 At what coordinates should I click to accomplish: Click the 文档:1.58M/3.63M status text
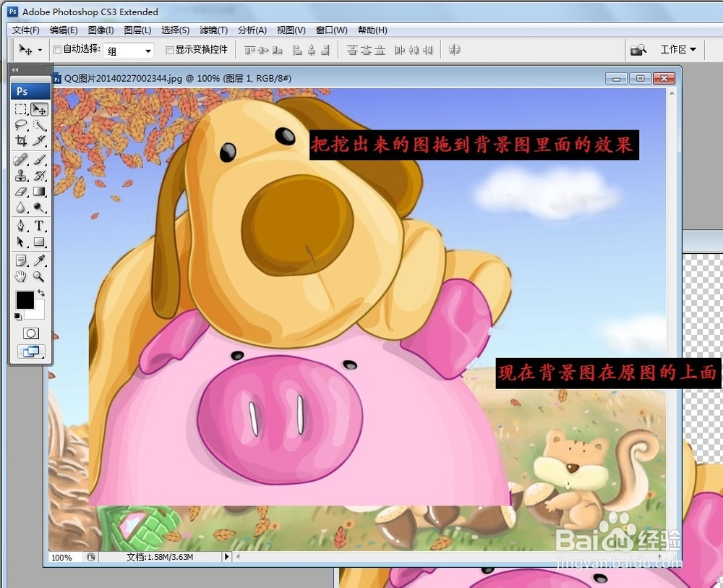pos(160,557)
